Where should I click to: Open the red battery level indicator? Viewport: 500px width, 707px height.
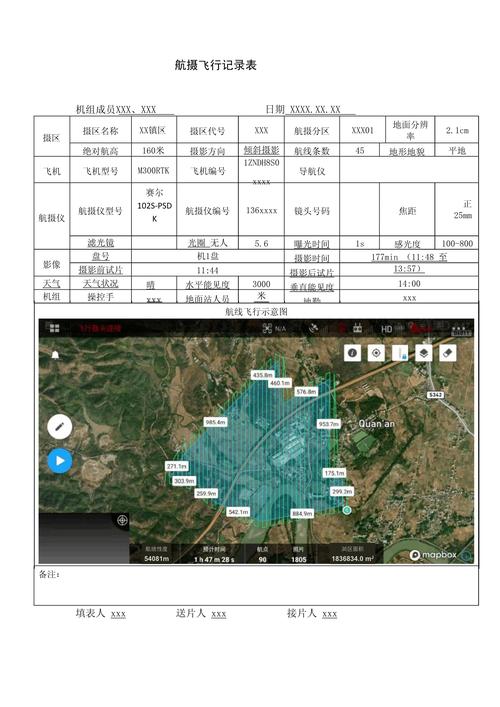(x=420, y=328)
